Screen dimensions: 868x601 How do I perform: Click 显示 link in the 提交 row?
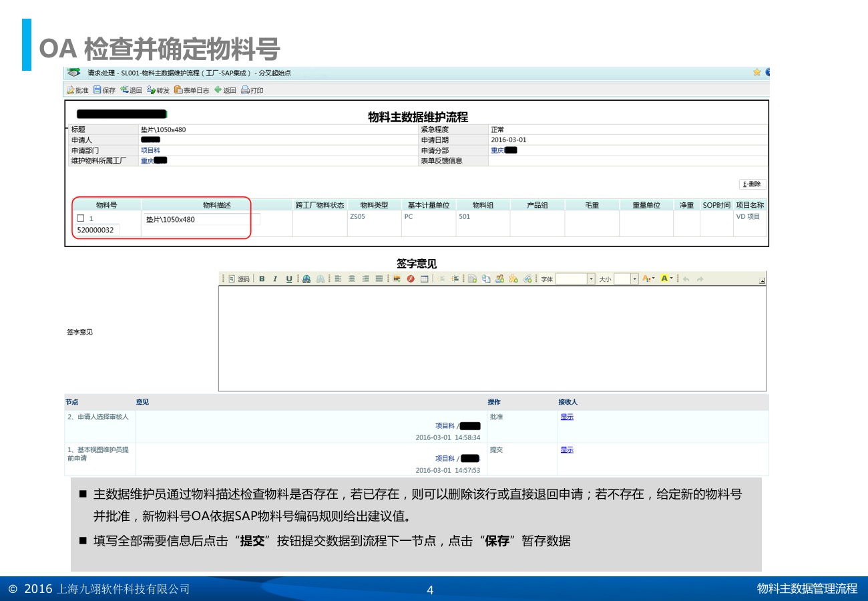567,450
